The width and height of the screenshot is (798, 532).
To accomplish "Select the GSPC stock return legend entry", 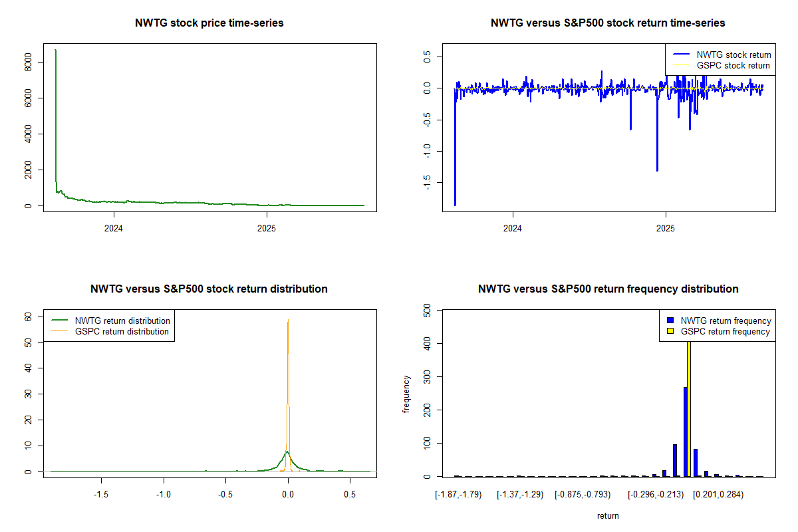I will click(x=733, y=65).
